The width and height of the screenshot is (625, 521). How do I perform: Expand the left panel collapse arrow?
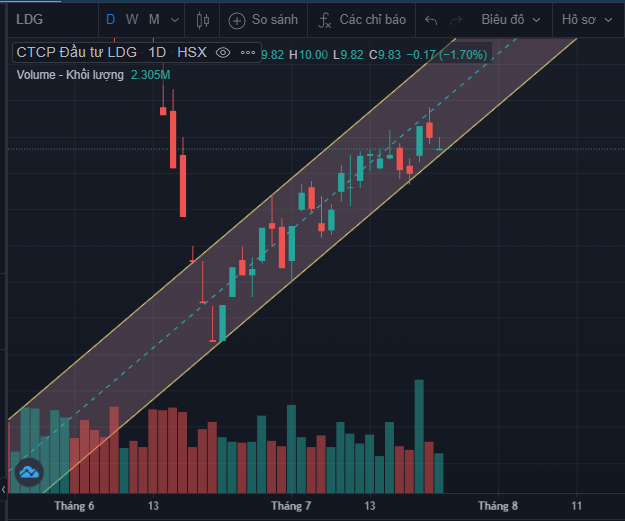tap(4, 489)
